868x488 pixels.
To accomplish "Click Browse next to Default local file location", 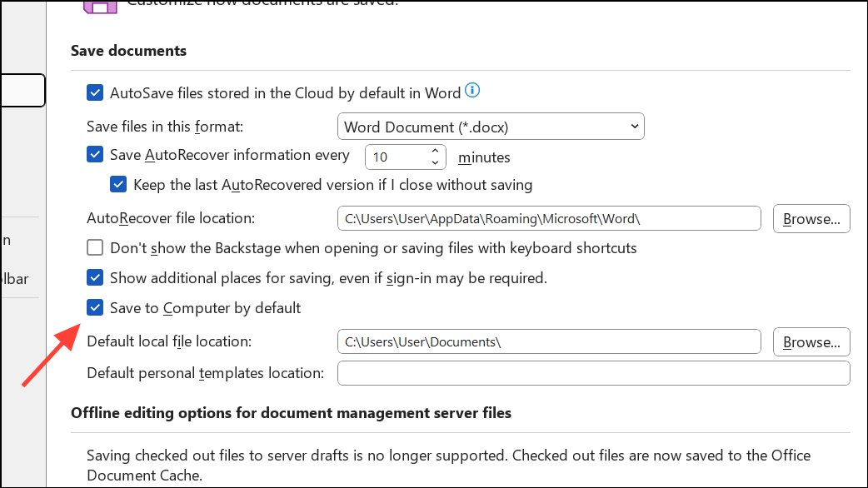I will coord(811,341).
